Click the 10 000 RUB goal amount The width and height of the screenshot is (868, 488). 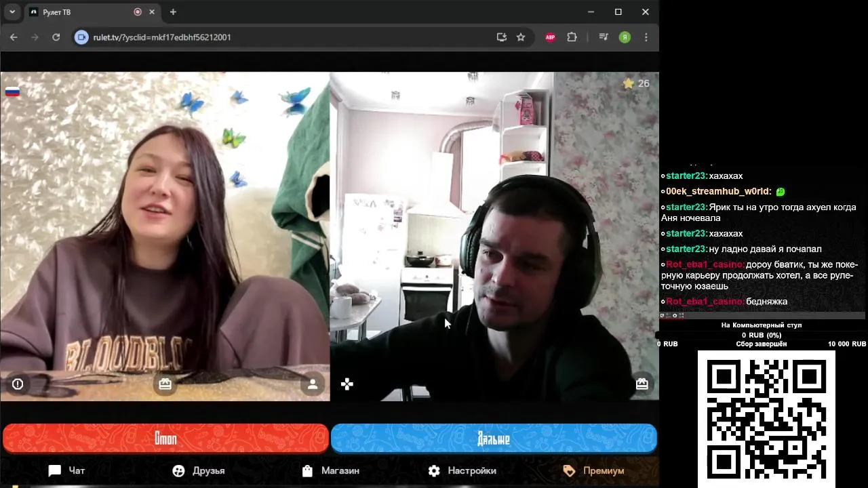846,344
